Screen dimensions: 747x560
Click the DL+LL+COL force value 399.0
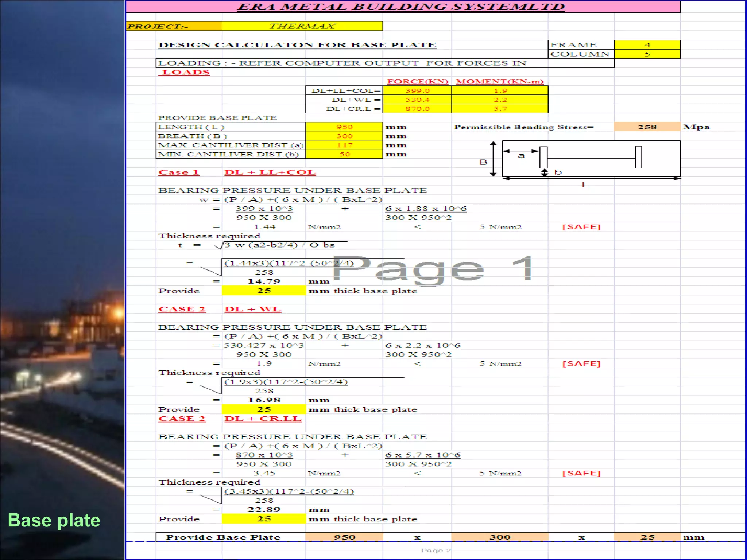[x=417, y=90]
